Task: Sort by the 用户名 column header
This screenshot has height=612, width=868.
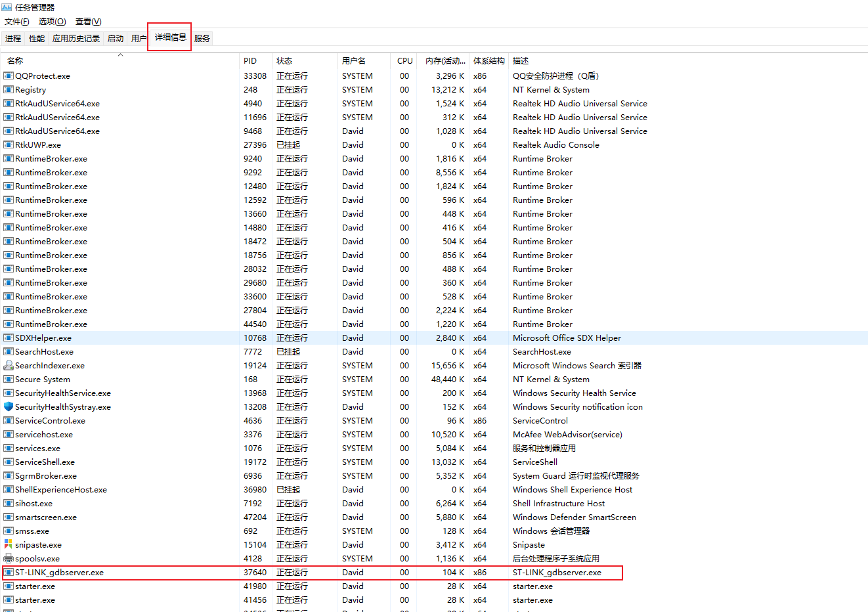Action: 364,60
